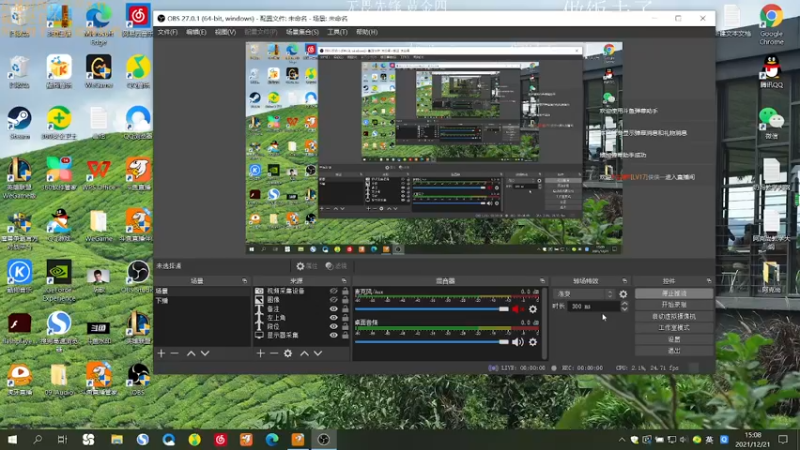The image size is (800, 450).
Task: Open File Explorer from the taskbar
Action: [x=116, y=439]
